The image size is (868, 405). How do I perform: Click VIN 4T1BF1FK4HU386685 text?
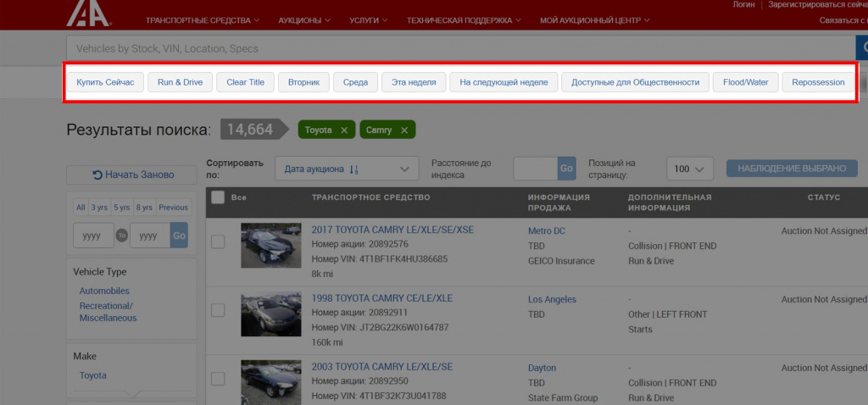tap(379, 259)
